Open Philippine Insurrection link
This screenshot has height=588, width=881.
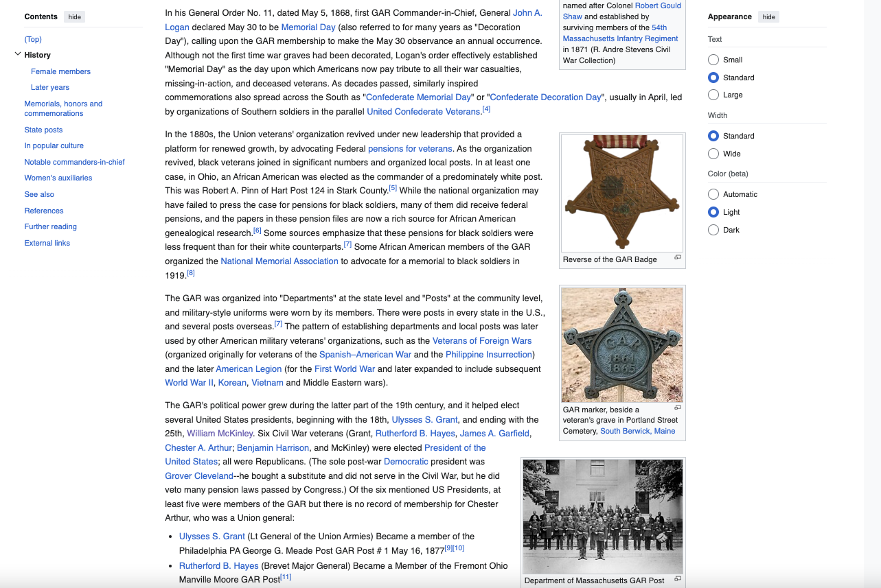point(489,354)
